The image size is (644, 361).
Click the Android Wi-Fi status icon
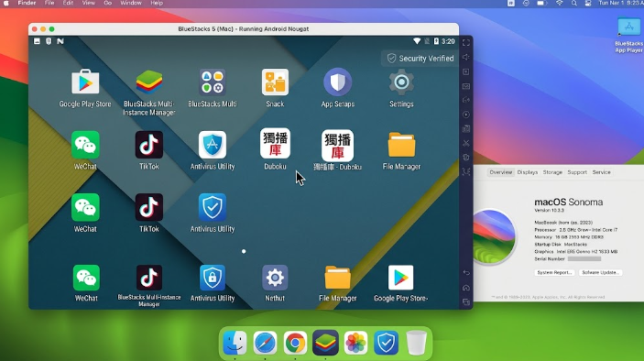coord(417,41)
